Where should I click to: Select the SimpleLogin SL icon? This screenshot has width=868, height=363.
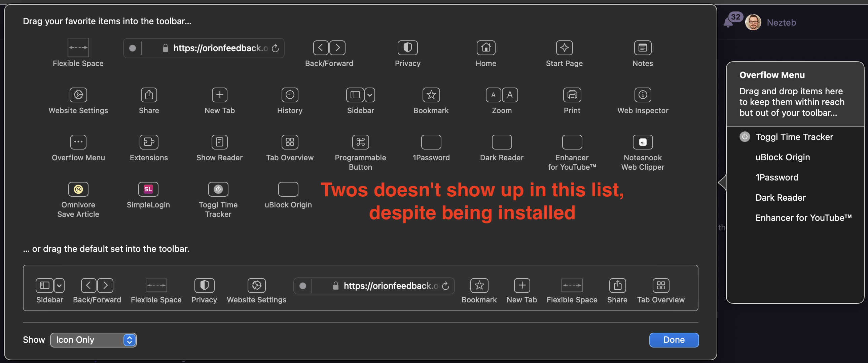[148, 189]
